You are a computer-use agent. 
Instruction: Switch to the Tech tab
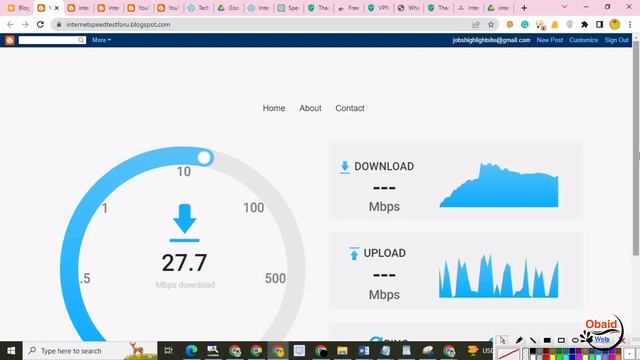[x=199, y=8]
